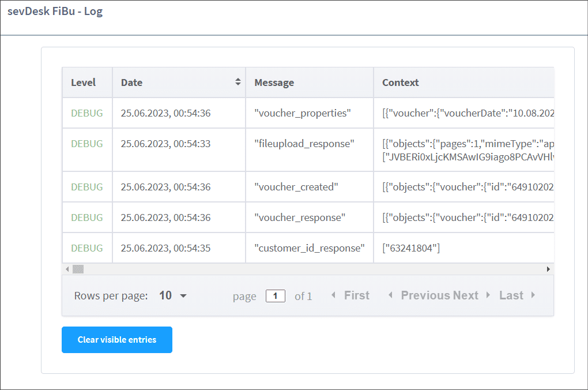The image size is (588, 390).
Task: Click the "Rows per page:" label
Action: (x=111, y=296)
